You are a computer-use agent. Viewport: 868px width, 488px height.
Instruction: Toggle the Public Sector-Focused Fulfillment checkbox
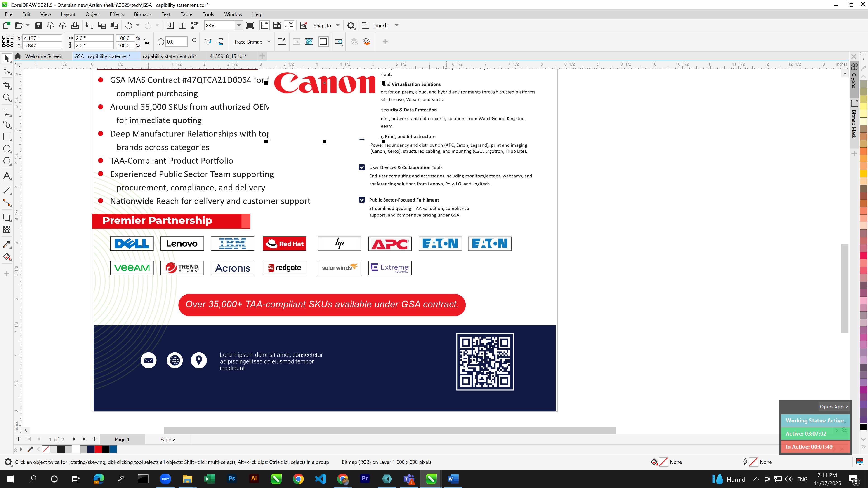(x=362, y=200)
